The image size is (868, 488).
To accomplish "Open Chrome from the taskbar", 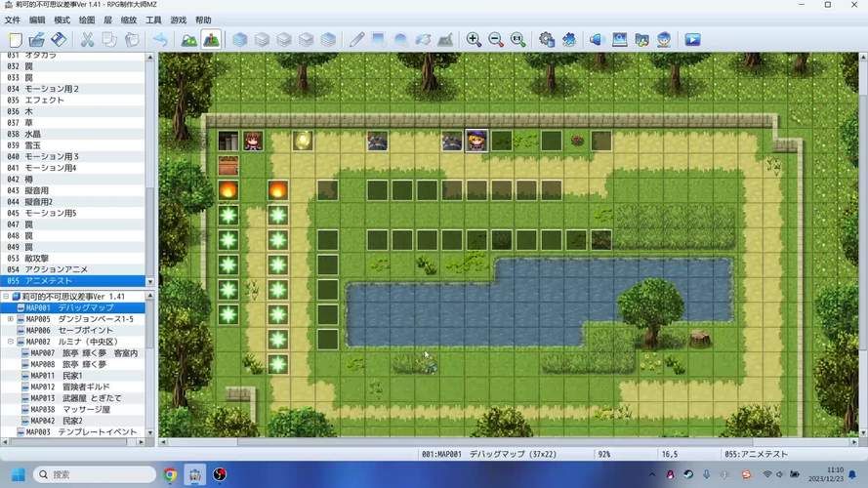I will pyautogui.click(x=170, y=474).
